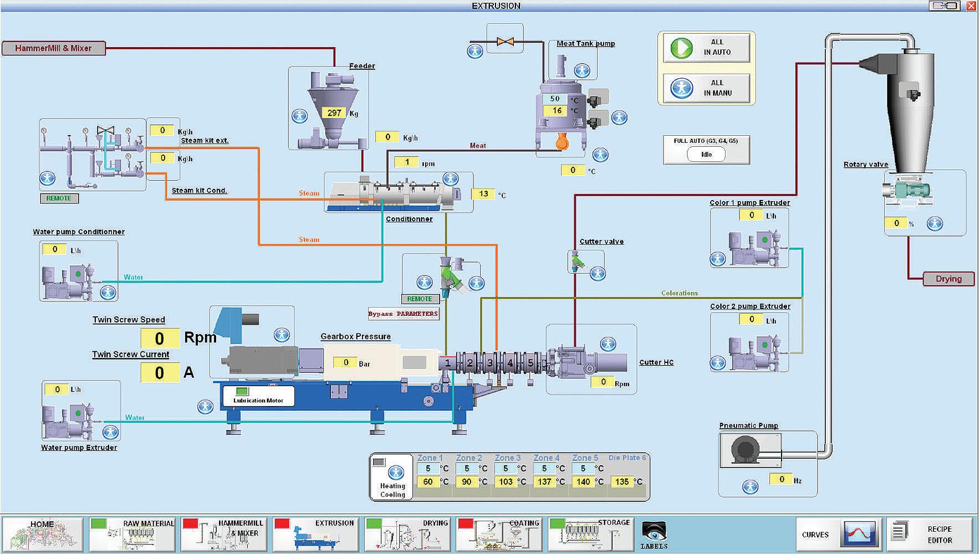Switch everything to ALL IN MANU
Screen dimensions: 980x554
click(706, 88)
